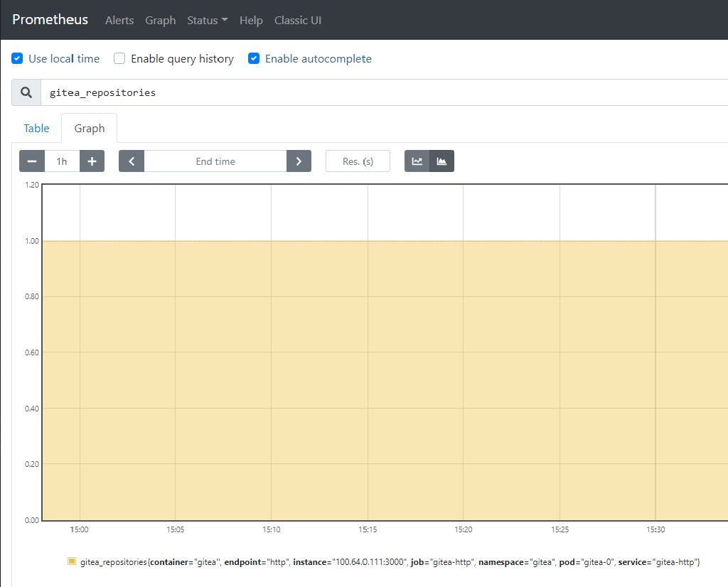
Task: Click the resolution seconds input field
Action: [358, 161]
